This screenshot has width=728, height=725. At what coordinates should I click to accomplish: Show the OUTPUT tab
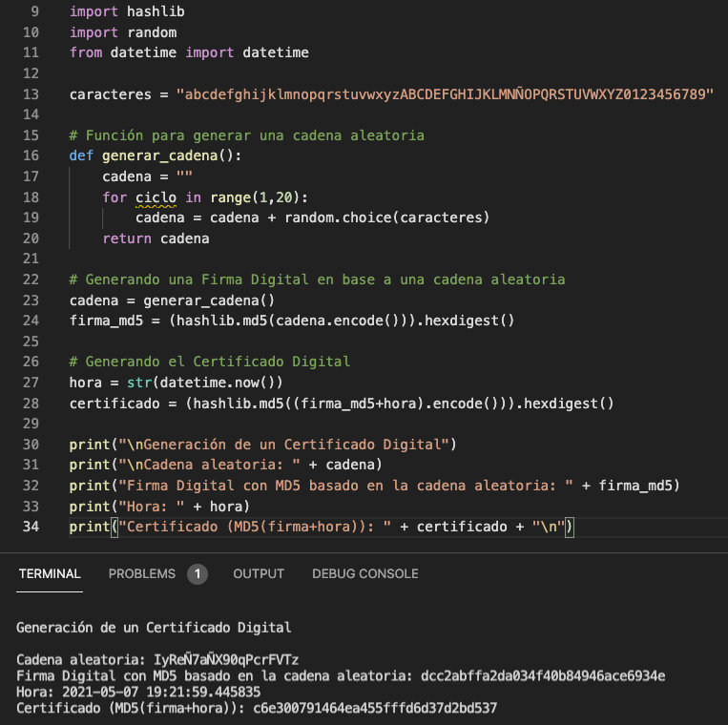click(259, 573)
